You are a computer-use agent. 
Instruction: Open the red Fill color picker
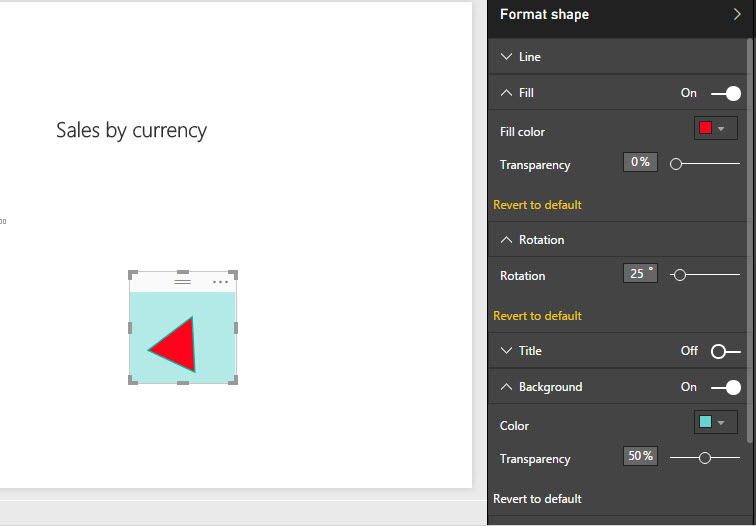point(716,128)
